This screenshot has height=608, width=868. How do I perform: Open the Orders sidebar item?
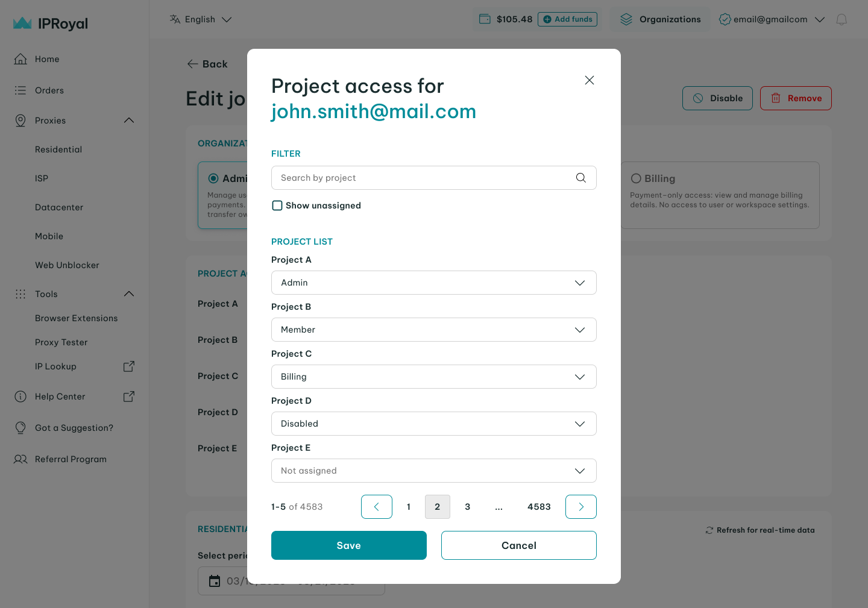tap(49, 90)
